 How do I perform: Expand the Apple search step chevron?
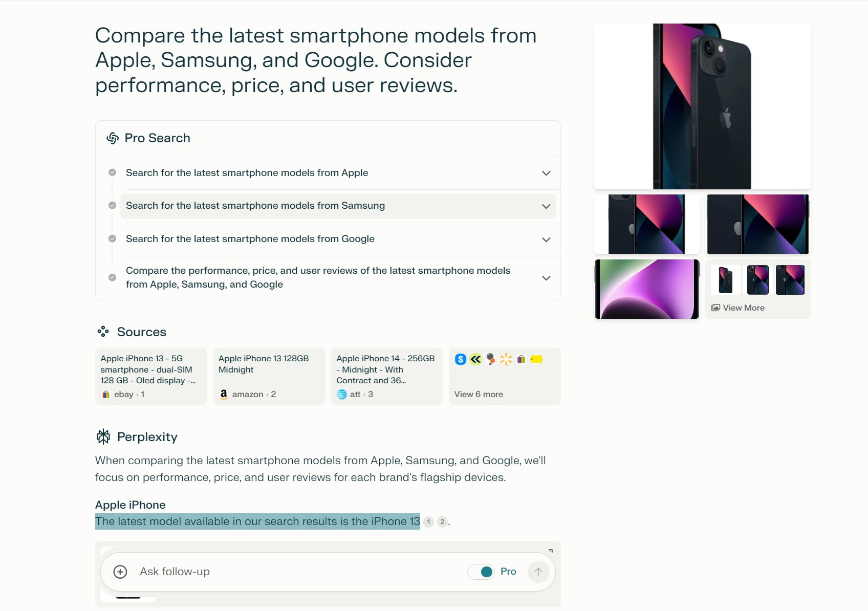(546, 173)
